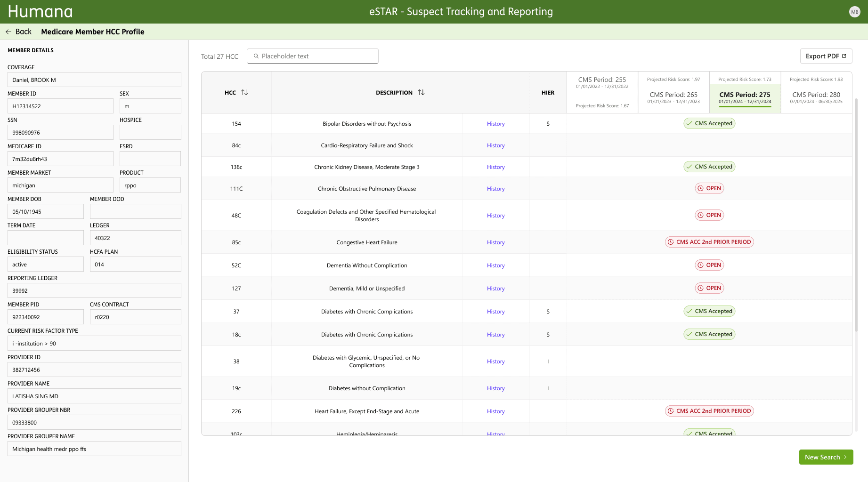The image size is (868, 482).
Task: Click the Provider Name field LATISHA SING MD
Action: coord(94,396)
